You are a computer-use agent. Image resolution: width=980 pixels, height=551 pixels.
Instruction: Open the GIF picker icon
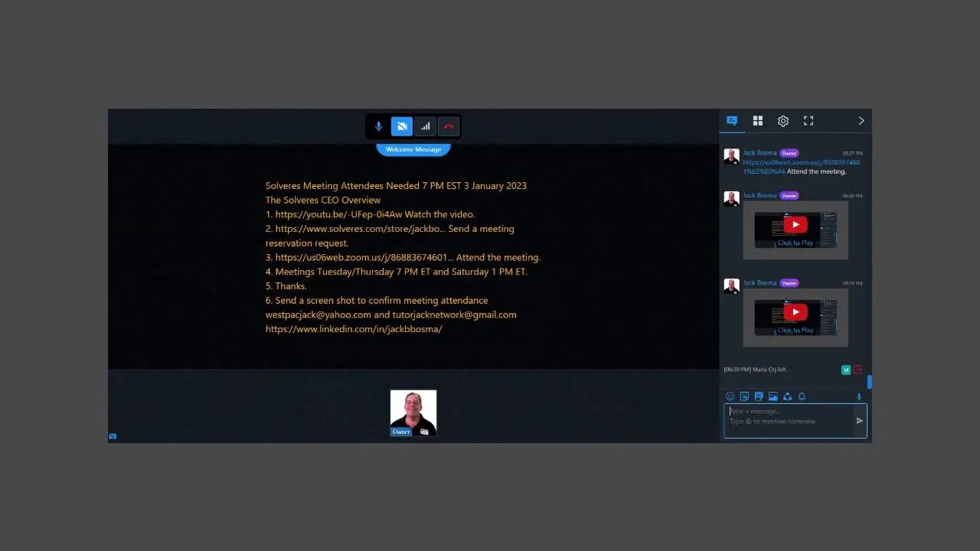click(x=759, y=396)
